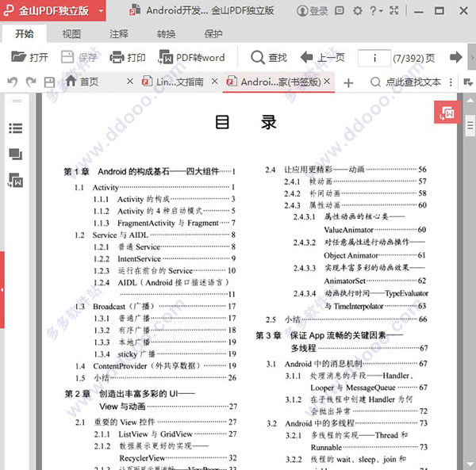Go to next page arrow icon
The image size is (476, 470).
tap(455, 57)
